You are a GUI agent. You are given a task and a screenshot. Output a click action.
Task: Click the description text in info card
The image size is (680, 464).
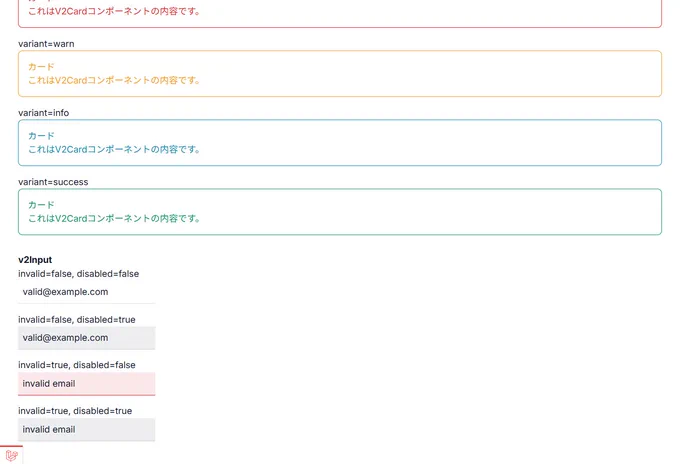click(x=114, y=149)
